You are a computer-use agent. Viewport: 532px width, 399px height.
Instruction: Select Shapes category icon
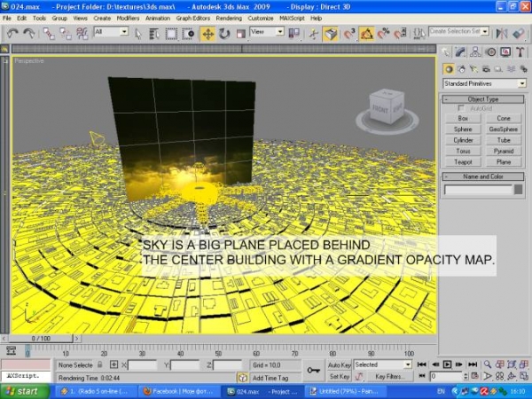(x=461, y=69)
